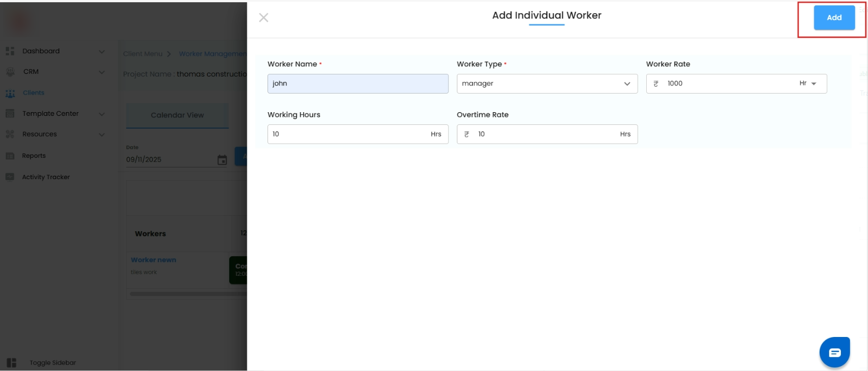Expand the Template Center chevron
The height and width of the screenshot is (371, 868).
click(x=102, y=114)
